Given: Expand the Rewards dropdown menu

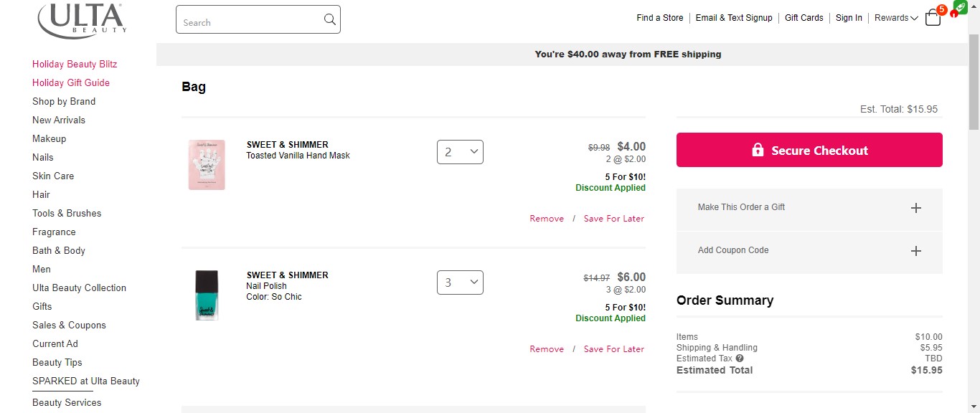Looking at the screenshot, I should coord(896,18).
